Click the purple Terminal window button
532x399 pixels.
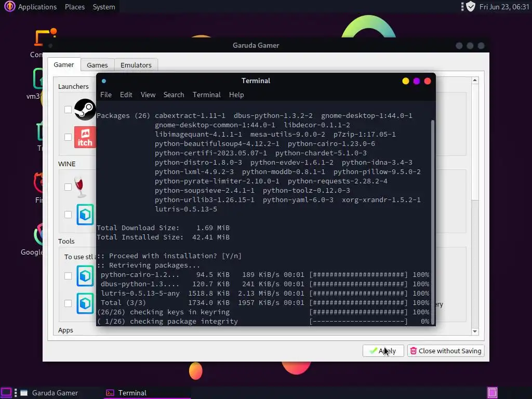(x=416, y=81)
